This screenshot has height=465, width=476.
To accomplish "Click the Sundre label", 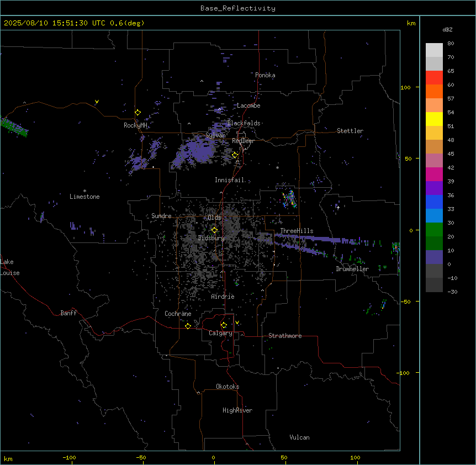I will point(161,216).
